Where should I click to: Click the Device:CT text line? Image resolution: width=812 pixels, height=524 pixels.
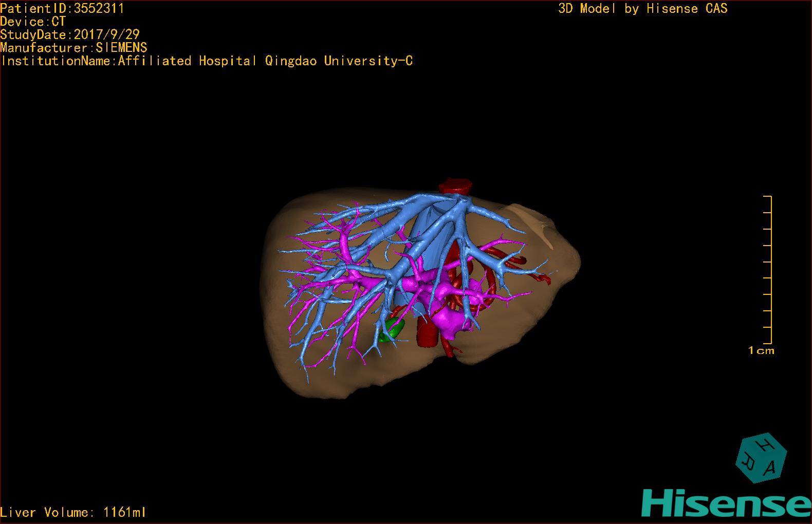33,22
